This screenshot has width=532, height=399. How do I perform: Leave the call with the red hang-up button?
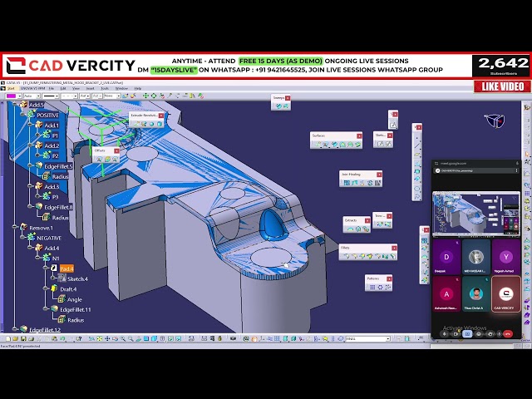[x=508, y=334]
